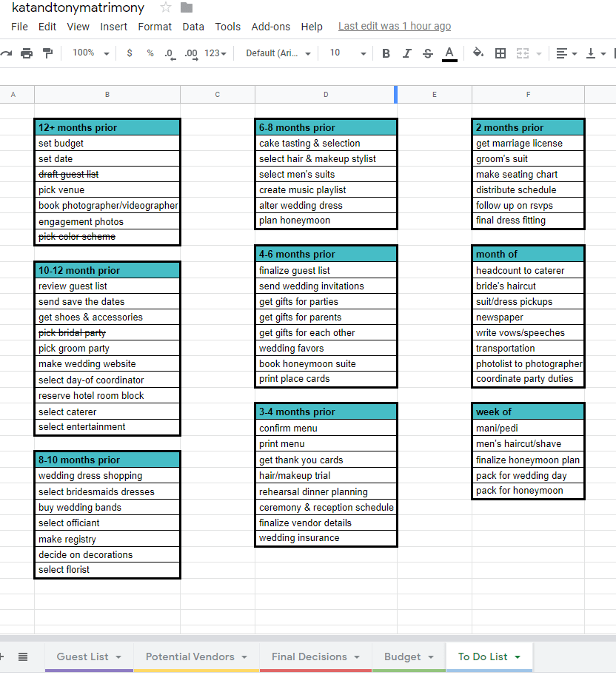Screen dimensions: 616x675
Task: Click the print icon
Action: click(27, 53)
